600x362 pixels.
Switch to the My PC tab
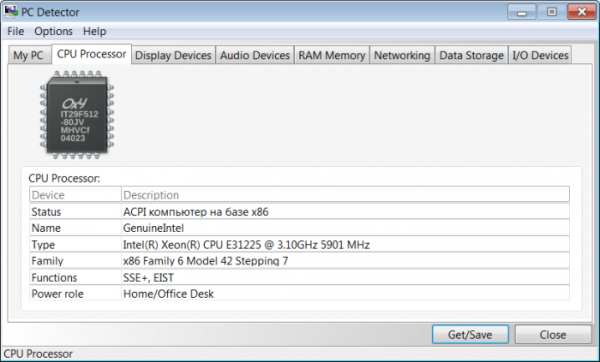(x=29, y=55)
